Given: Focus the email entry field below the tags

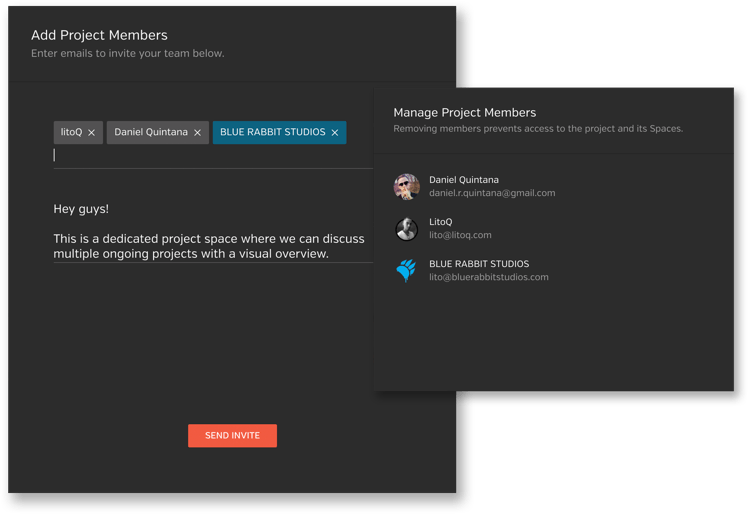Looking at the screenshot, I should (213, 156).
